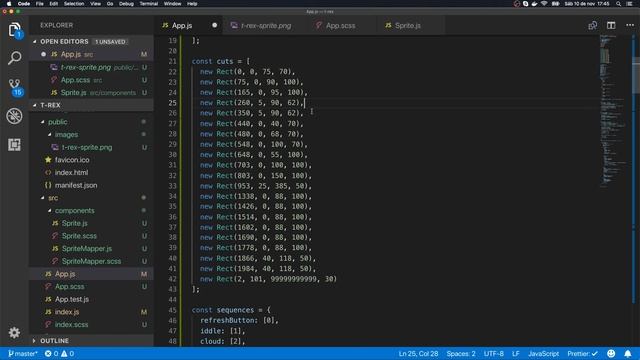
Task: Open Source Control view with 15 changes
Action: pos(15,87)
